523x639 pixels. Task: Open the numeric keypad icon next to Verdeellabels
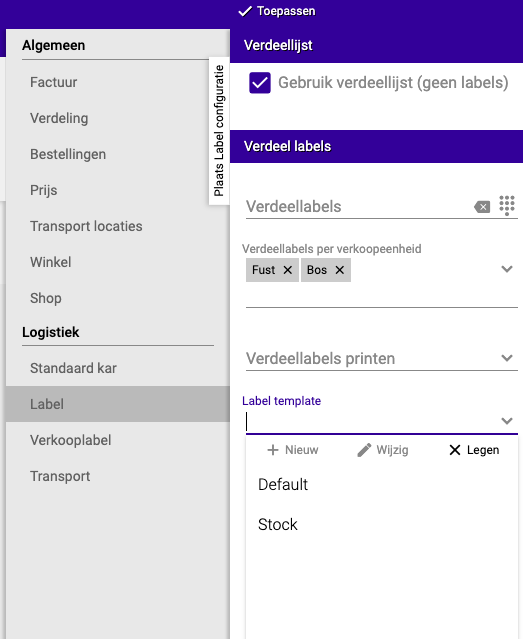pyautogui.click(x=507, y=205)
